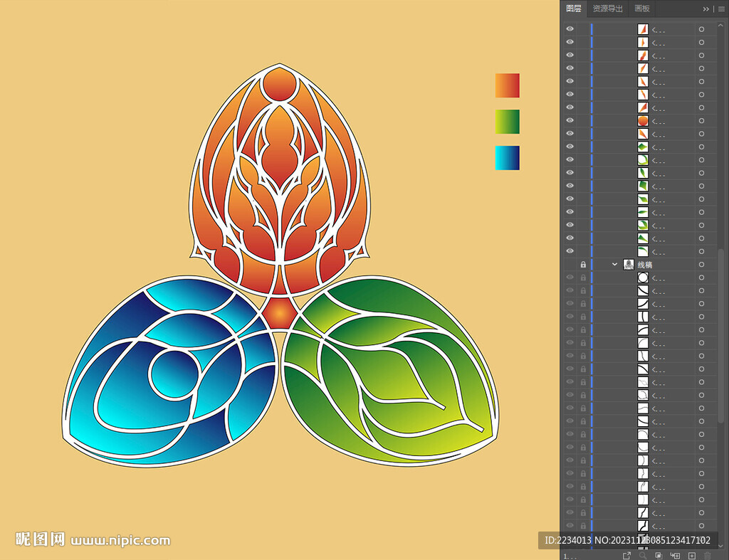729x560 pixels.
Task: Unlock the 线稿 layer via lock icon
Action: (583, 264)
